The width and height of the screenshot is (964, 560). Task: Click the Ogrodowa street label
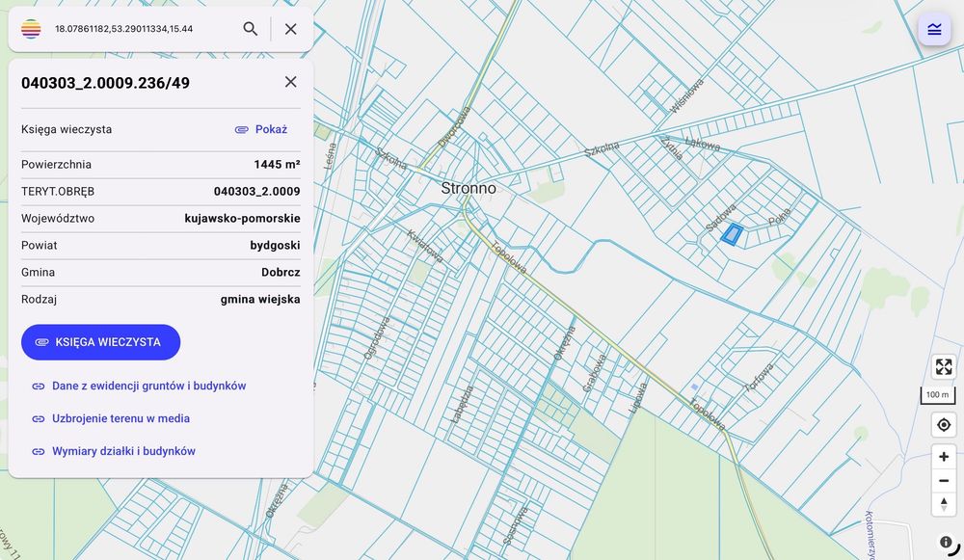click(377, 338)
